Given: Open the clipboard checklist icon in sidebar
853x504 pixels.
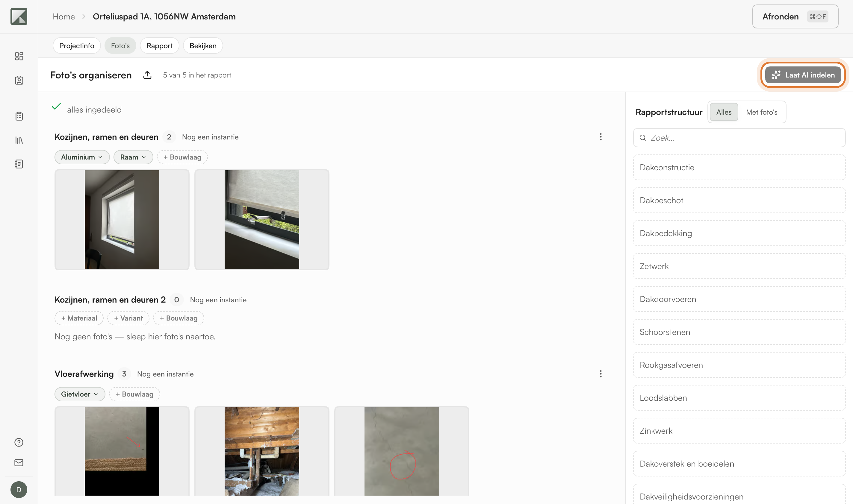Looking at the screenshot, I should (x=19, y=116).
